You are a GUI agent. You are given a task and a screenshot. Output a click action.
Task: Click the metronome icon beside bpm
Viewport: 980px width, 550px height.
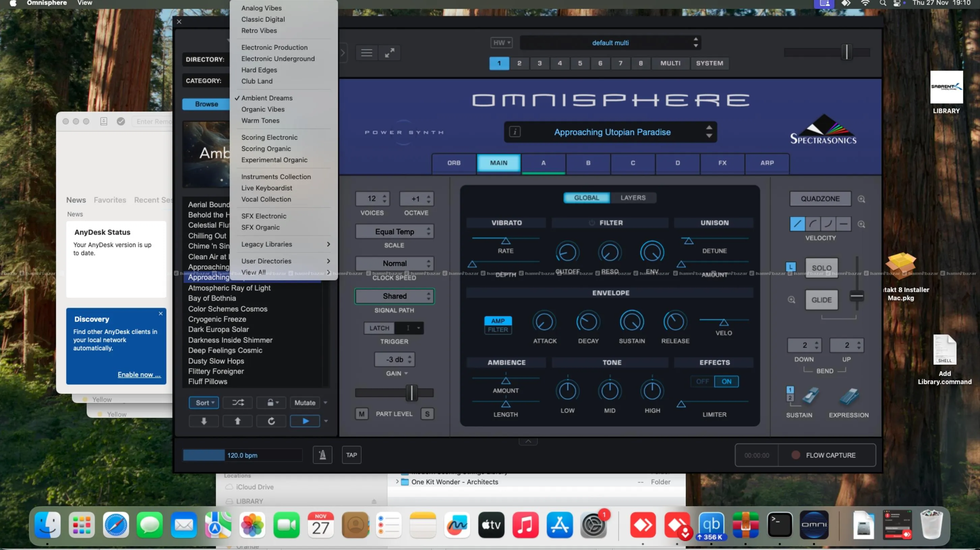322,455
